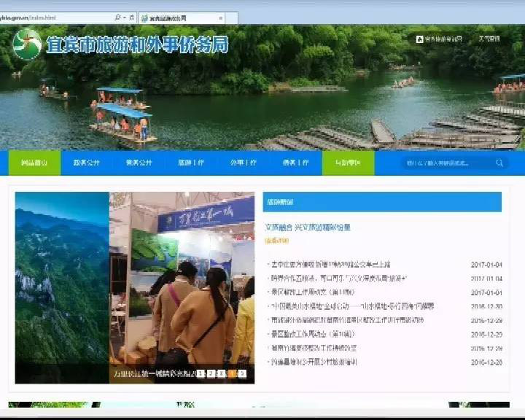Click the mountain scenery slideshow photo
The width and height of the screenshot is (525, 420).
coord(62,278)
